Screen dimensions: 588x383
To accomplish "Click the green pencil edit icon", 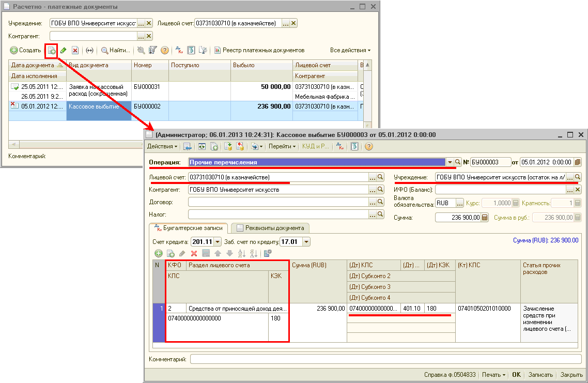I will [64, 50].
